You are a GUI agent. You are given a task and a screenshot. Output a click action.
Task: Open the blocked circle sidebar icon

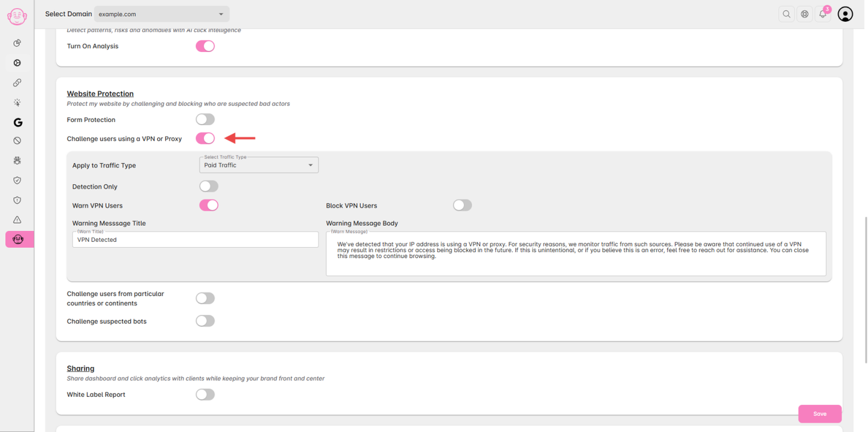[x=17, y=141]
